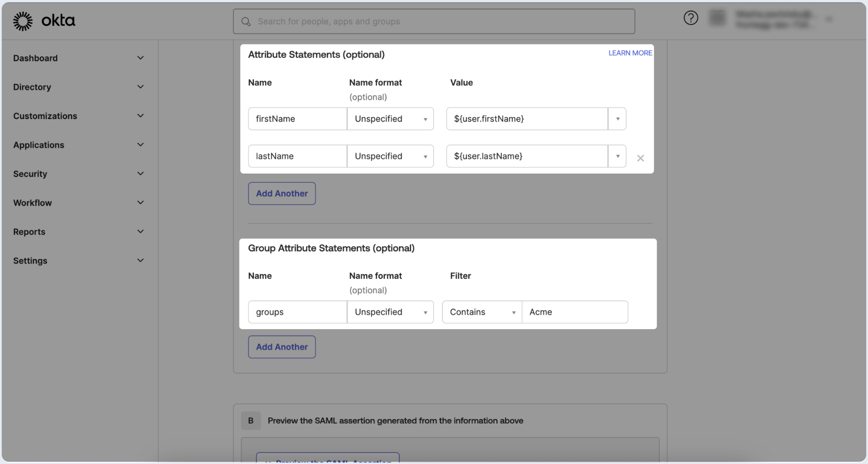Viewport: 868px width, 464px height.
Task: Click the search magnifier icon
Action: pyautogui.click(x=246, y=22)
